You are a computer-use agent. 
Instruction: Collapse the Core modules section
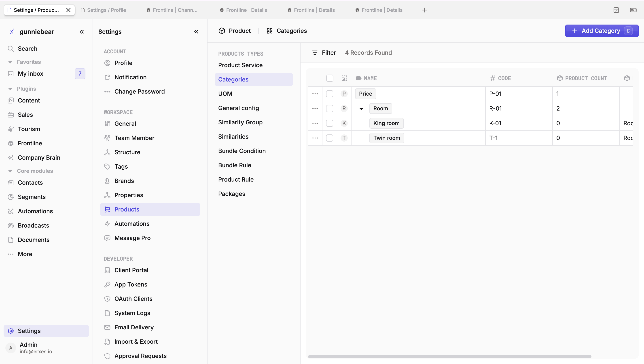[10, 171]
